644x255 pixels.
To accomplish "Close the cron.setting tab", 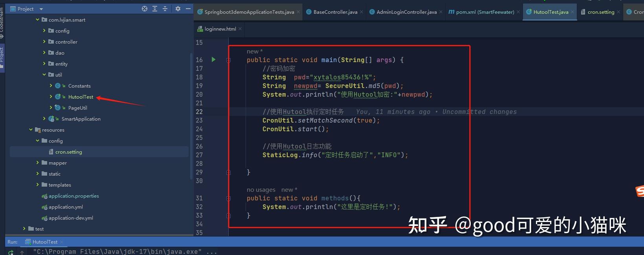I will tap(618, 12).
